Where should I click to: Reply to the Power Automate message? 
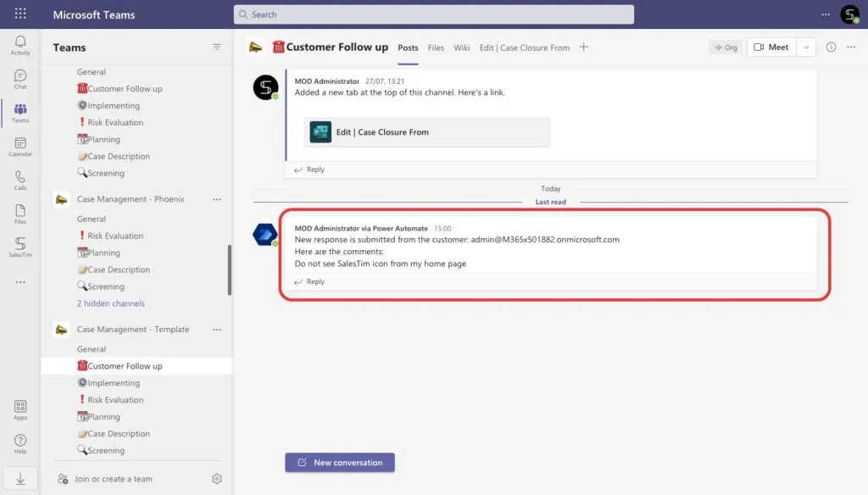click(309, 282)
